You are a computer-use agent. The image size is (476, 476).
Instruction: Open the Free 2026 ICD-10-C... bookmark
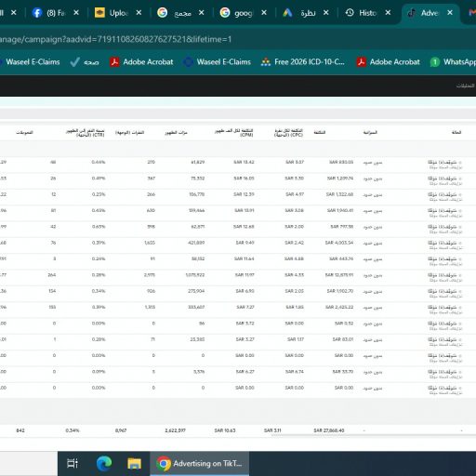303,62
